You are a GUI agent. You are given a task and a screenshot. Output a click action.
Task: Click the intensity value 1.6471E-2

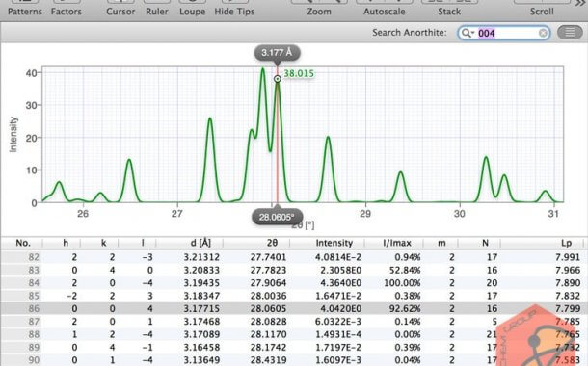(338, 296)
